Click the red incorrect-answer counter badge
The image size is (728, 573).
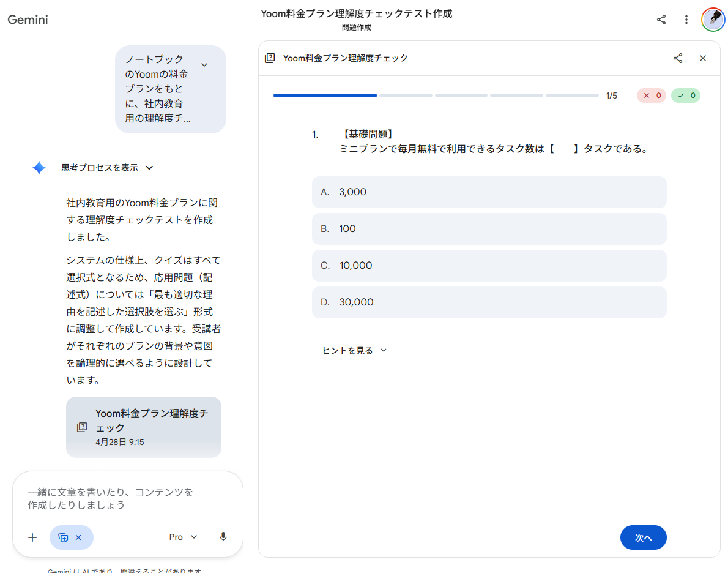coord(652,95)
